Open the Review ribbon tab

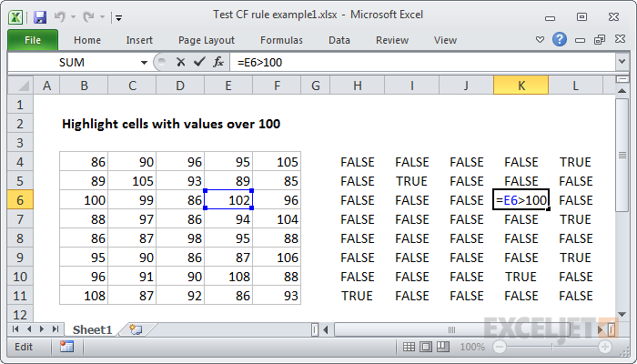(392, 40)
